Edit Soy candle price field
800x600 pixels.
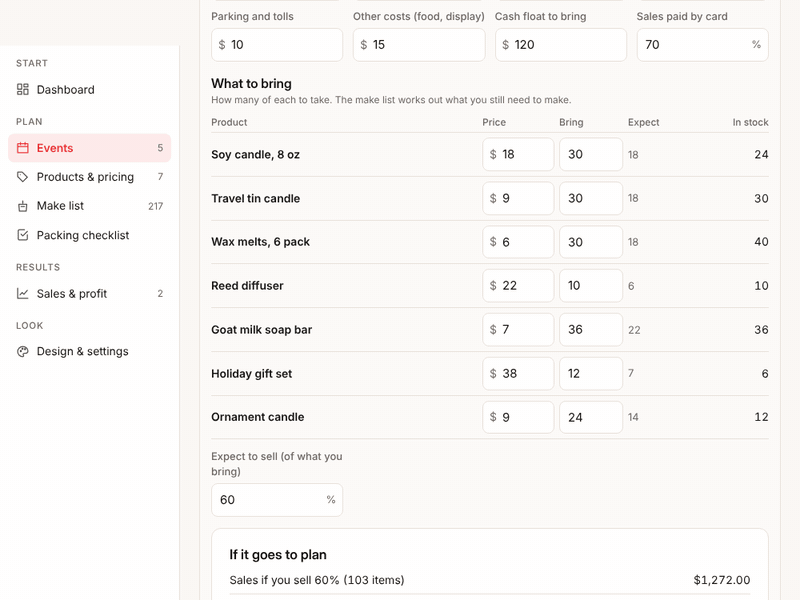[518, 154]
